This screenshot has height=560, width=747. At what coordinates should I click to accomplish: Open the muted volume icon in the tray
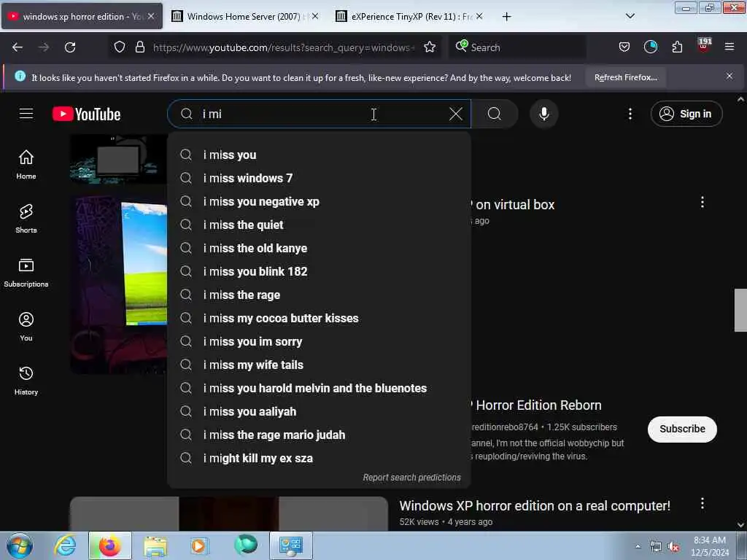(x=673, y=547)
